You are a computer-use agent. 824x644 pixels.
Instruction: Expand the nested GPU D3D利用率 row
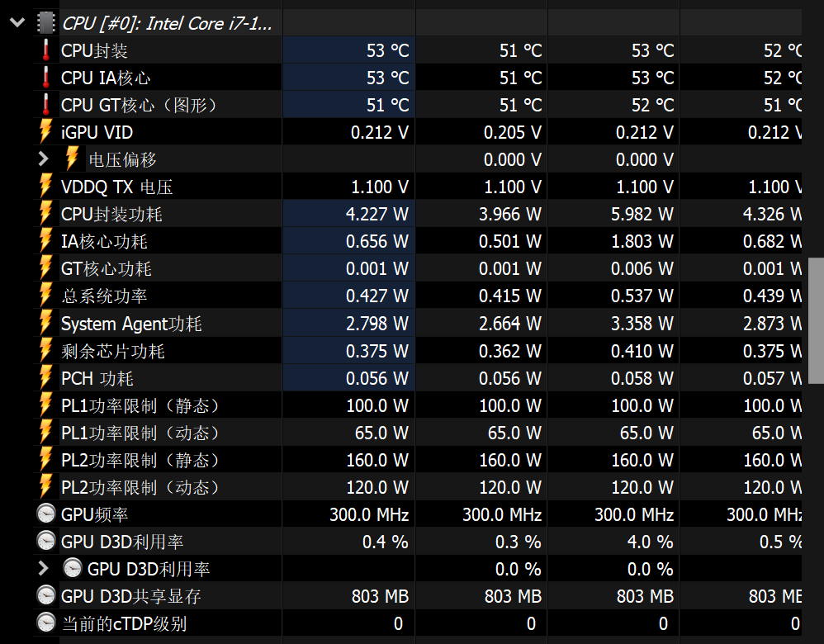pos(44,568)
